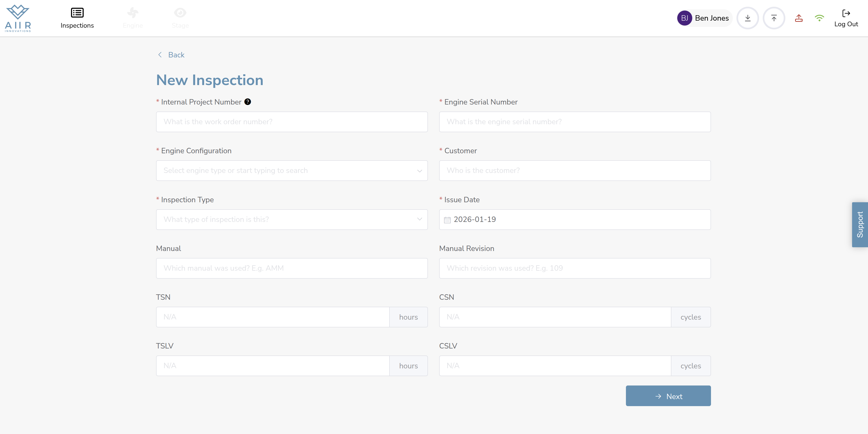Click the Internal Project Number help icon
The image size is (868, 434).
pos(248,102)
